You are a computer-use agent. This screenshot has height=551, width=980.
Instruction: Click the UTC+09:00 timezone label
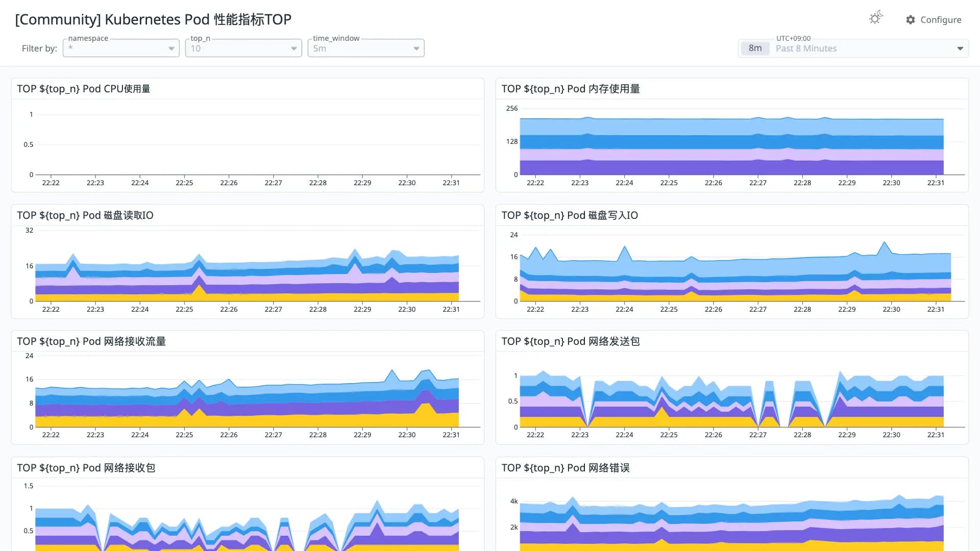coord(793,38)
